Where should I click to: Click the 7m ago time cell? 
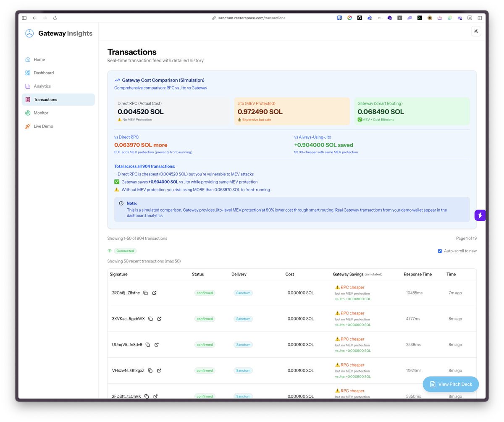(455, 293)
